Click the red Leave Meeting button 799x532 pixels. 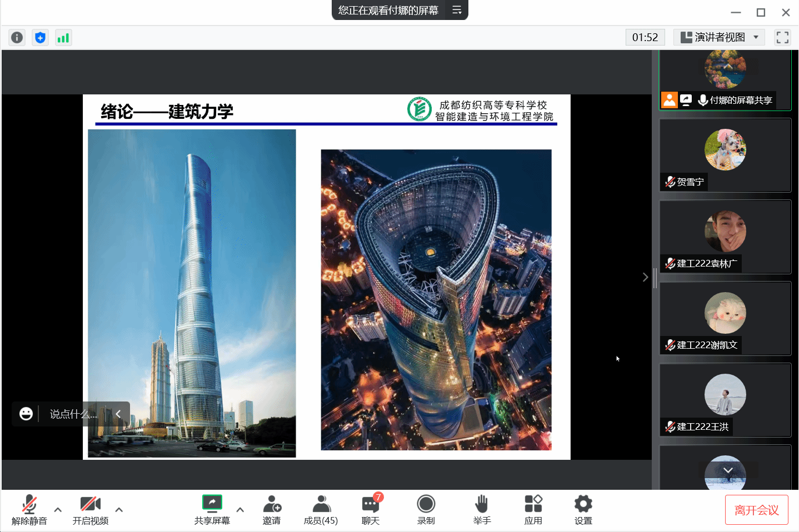click(756, 510)
